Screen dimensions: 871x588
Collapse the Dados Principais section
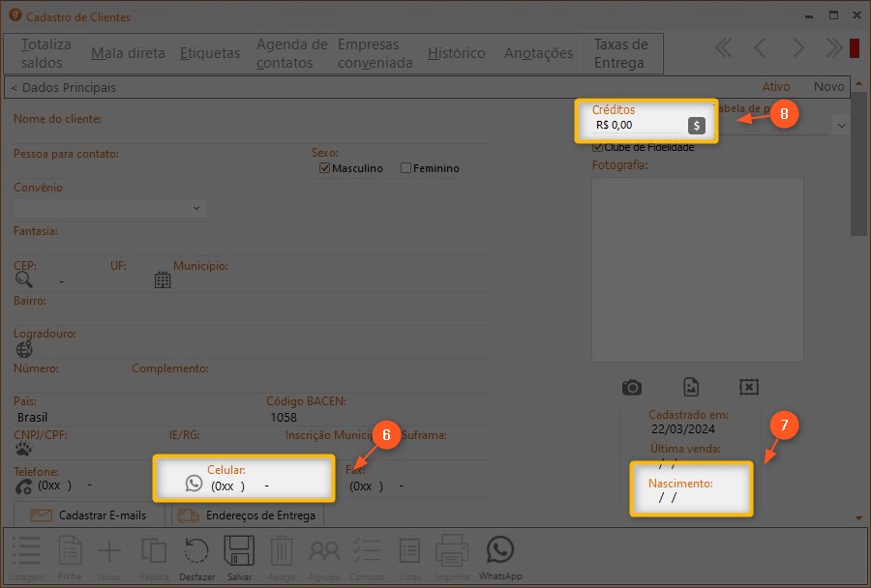[15, 88]
